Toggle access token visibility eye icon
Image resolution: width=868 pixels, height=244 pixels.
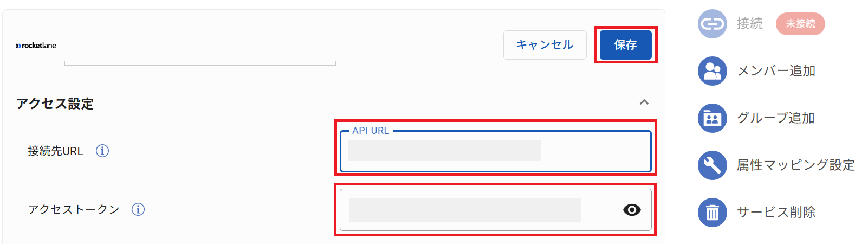tap(632, 210)
